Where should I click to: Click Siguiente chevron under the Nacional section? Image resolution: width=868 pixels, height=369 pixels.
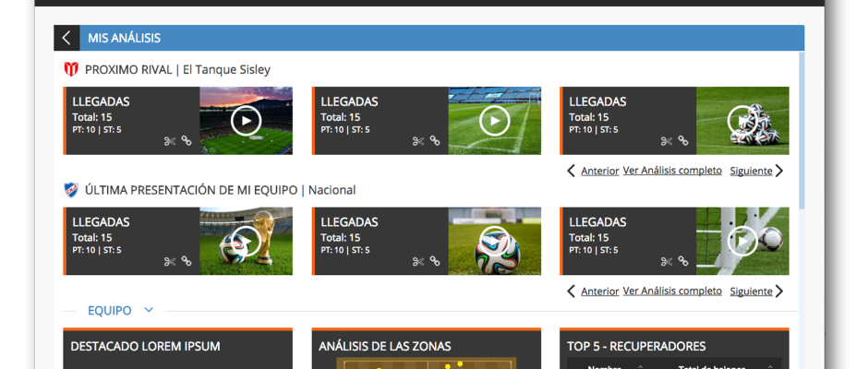pyautogui.click(x=779, y=291)
